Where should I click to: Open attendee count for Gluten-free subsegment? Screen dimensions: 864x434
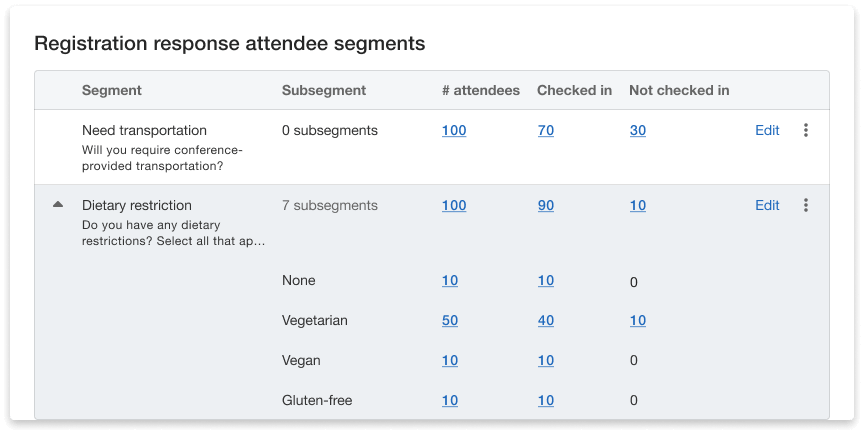(450, 401)
